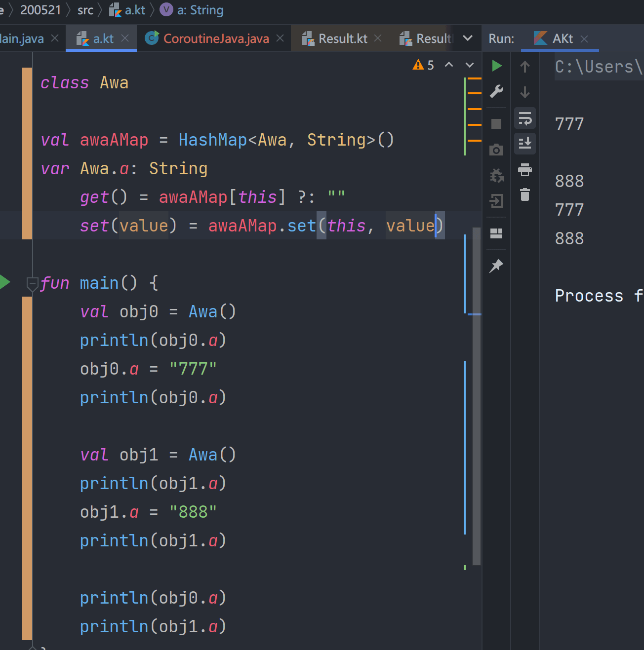Click the 'a: String' breadcrumb

pyautogui.click(x=192, y=10)
